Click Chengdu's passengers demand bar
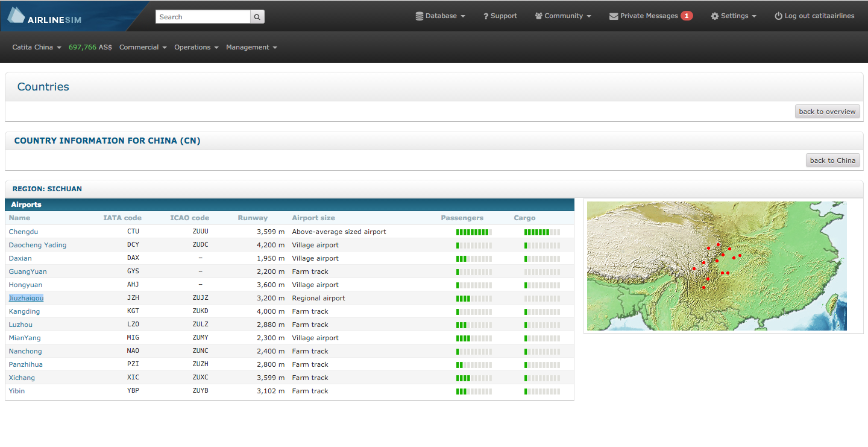This screenshot has width=868, height=447. pos(474,232)
